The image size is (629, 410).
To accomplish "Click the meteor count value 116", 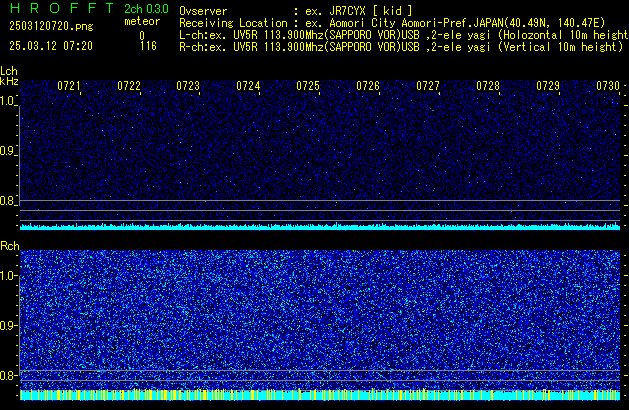I will [x=148, y=46].
